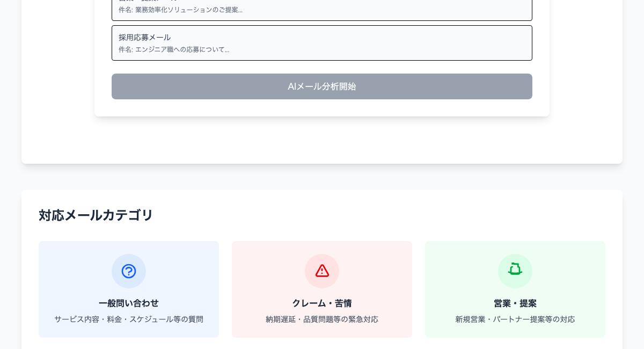644x349 pixels.
Task: Click the text サービス内容・料金・スケジュール等の質問
Action: (129, 319)
